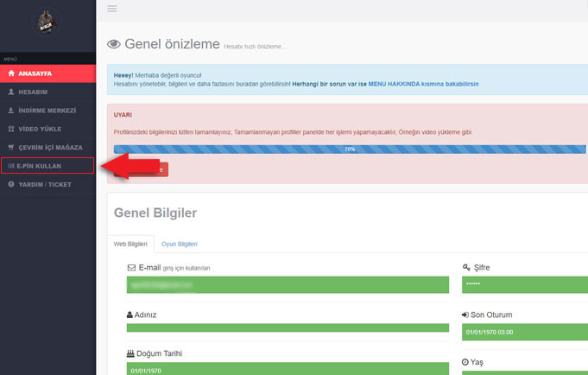Click the hamburger menu toggle icon

[111, 9]
